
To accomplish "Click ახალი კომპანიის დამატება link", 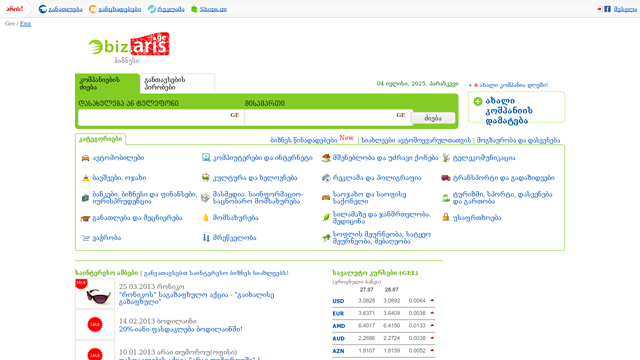I will pos(509,111).
